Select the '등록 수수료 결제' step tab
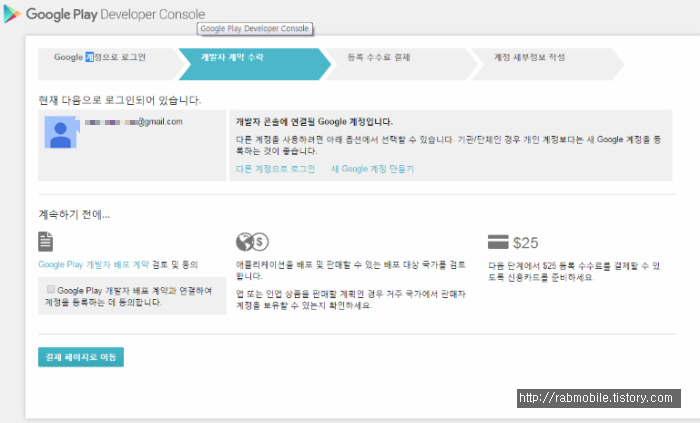 [401, 64]
